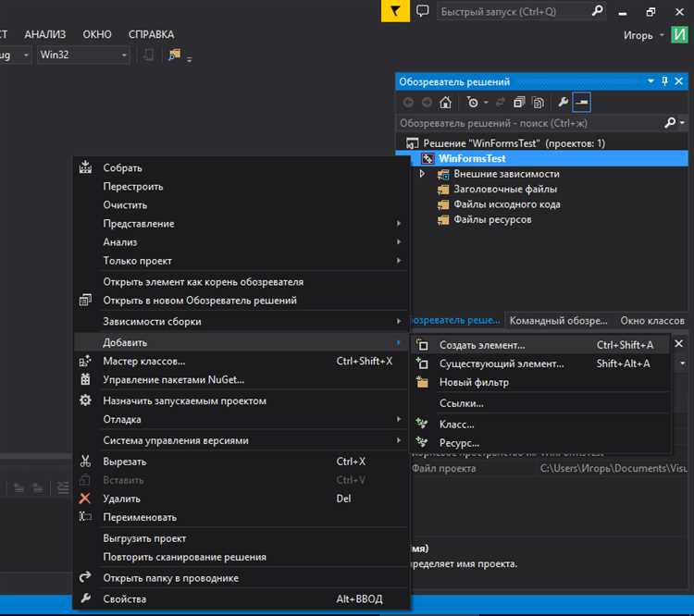Click the Back arrow in Solution Explorer toolbar
This screenshot has width=694, height=616.
[x=408, y=103]
